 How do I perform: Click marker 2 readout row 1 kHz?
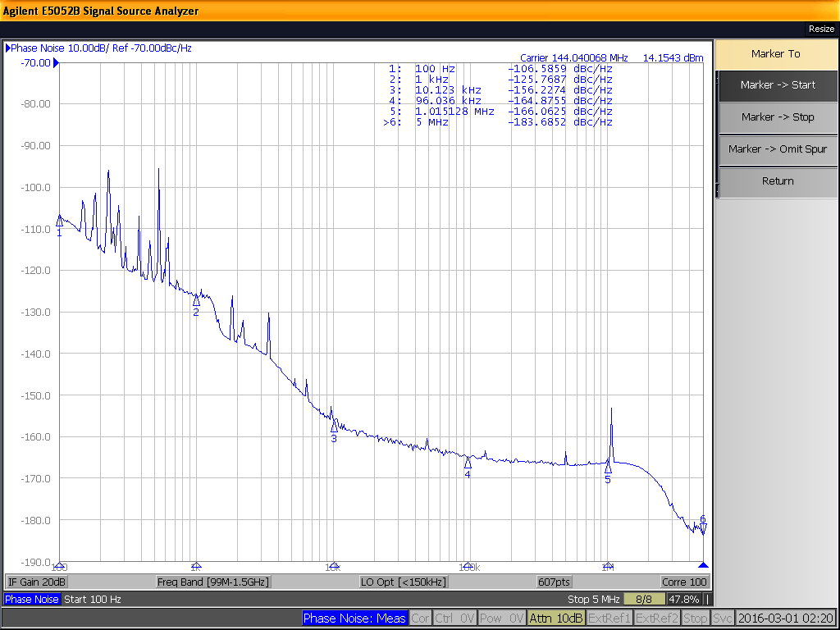tap(501, 80)
